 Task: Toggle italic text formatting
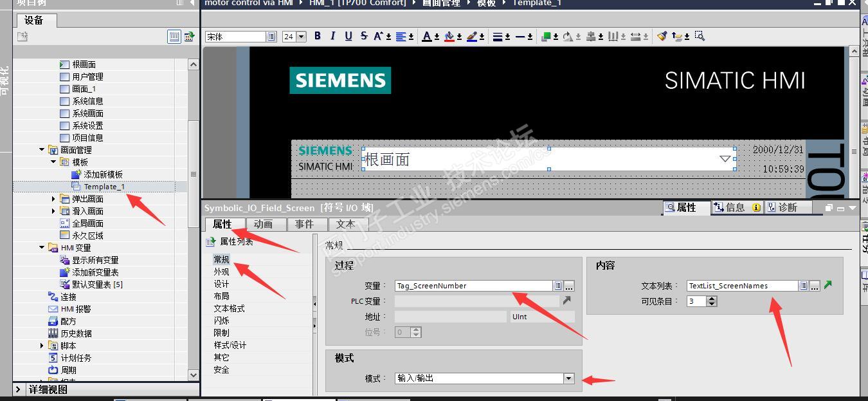(x=332, y=36)
